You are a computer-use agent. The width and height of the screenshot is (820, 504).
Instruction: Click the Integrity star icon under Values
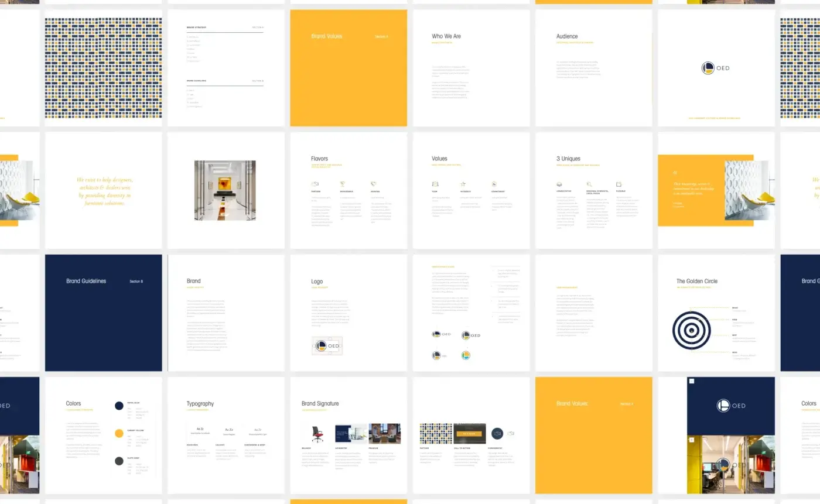463,184
